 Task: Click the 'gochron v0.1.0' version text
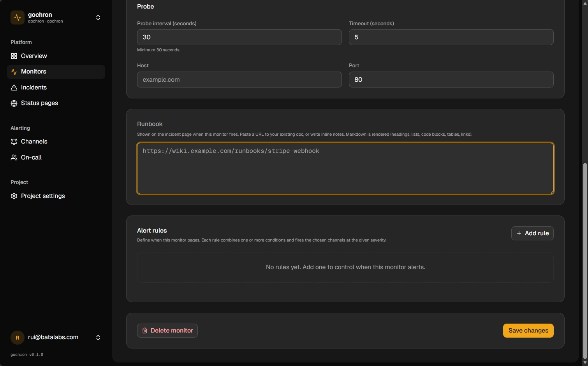tap(27, 355)
